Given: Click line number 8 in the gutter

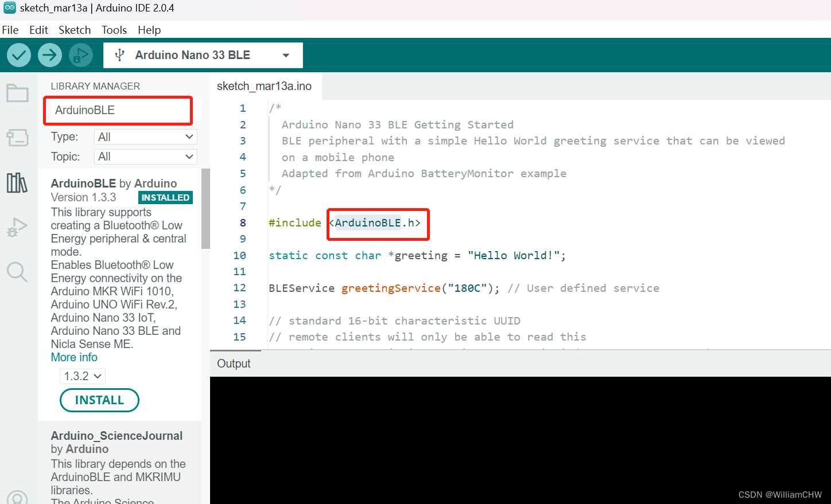Looking at the screenshot, I should 243,222.
